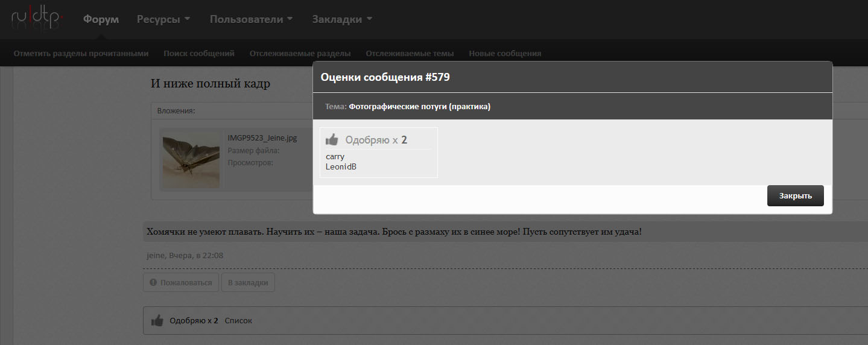Open author jeine profile link
This screenshot has width=868, height=345.
[x=156, y=255]
